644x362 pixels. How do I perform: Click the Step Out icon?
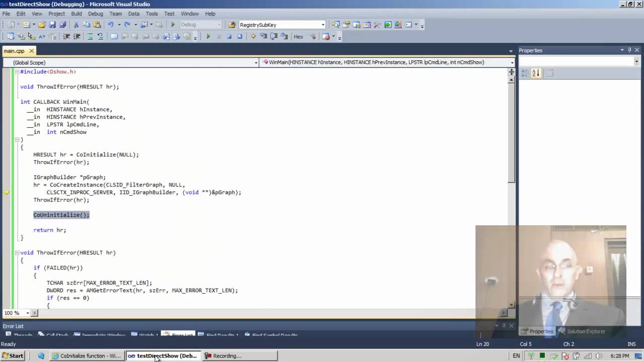[284, 36]
